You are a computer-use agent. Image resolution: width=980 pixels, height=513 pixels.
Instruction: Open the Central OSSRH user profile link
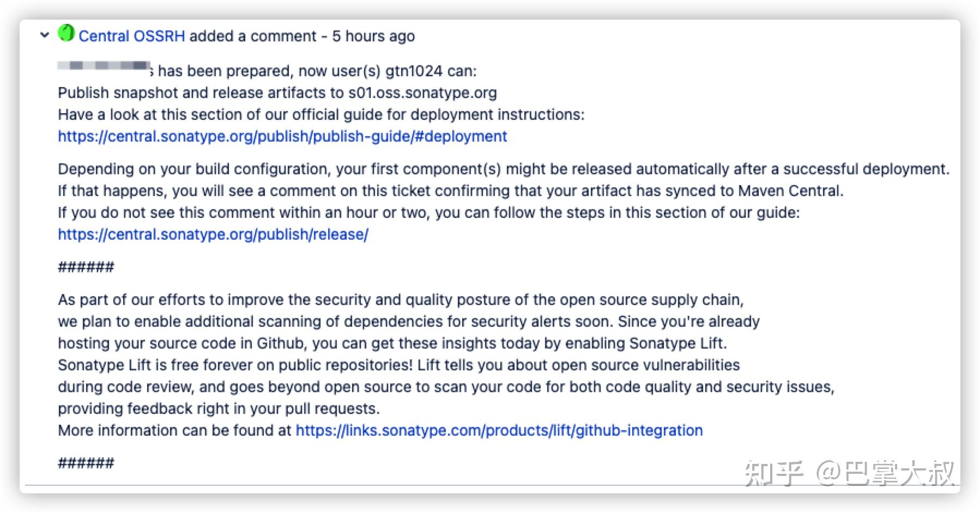click(132, 36)
